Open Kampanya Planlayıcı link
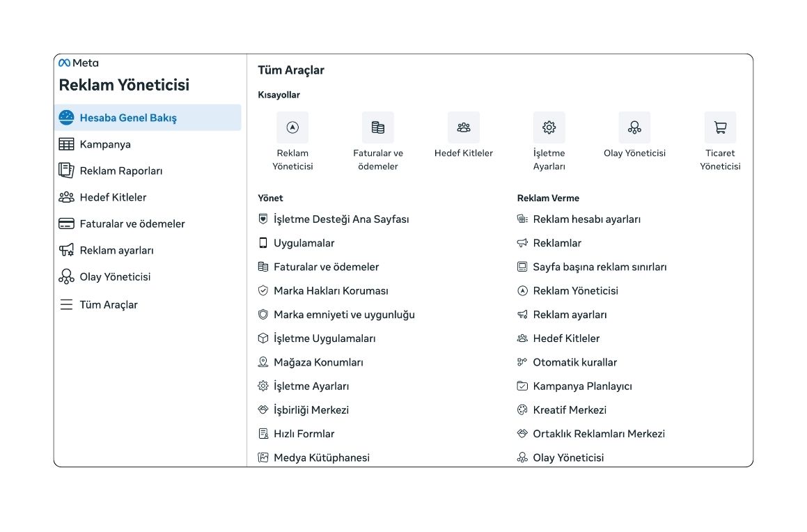 tap(582, 386)
